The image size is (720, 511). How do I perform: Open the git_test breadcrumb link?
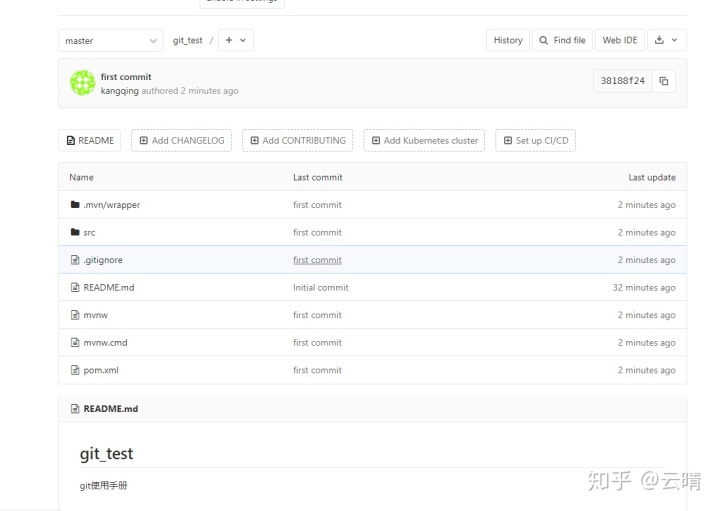pyautogui.click(x=187, y=40)
